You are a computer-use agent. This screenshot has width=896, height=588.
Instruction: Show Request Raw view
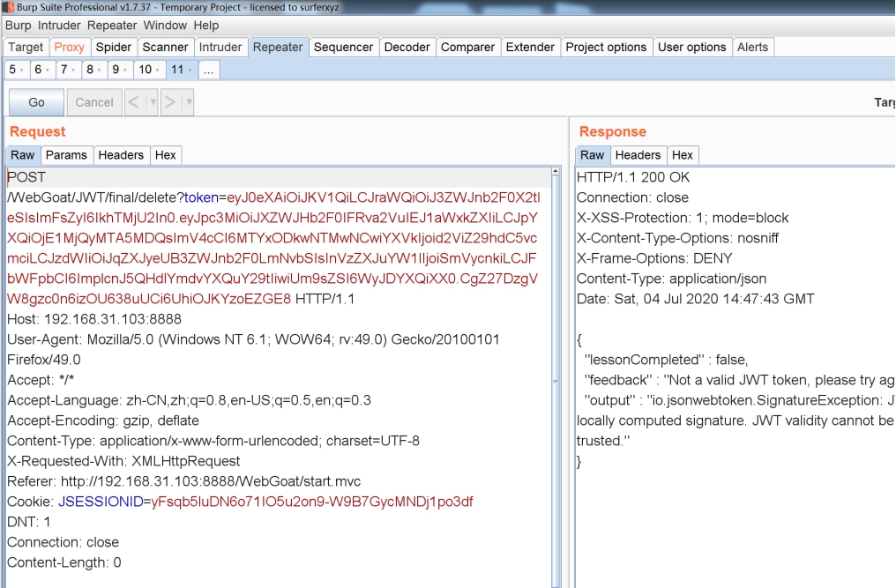point(23,155)
